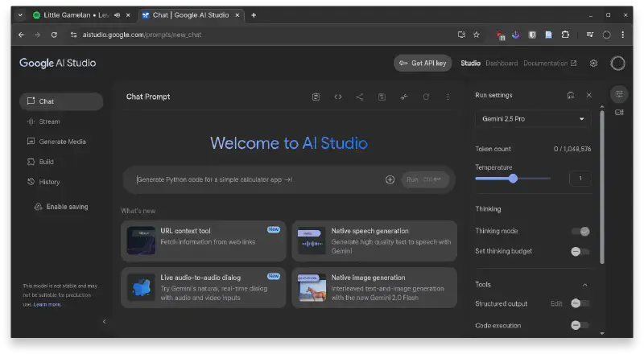Open the Gemini 2.5 Pro model dropdown
The height and width of the screenshot is (354, 644).
(533, 119)
